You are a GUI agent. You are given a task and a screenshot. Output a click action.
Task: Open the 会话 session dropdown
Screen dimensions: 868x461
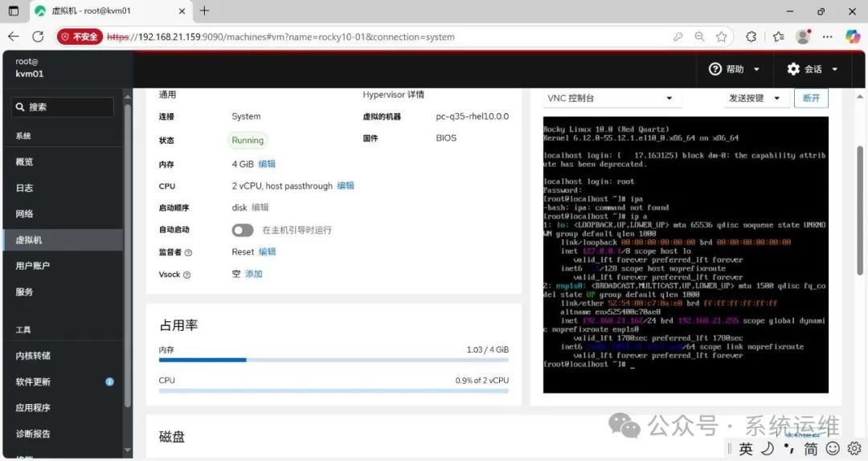pos(813,69)
